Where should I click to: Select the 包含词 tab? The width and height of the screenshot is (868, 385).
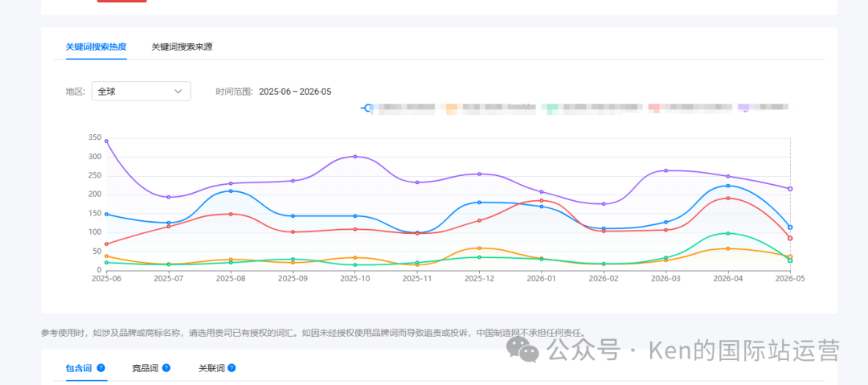pyautogui.click(x=79, y=368)
